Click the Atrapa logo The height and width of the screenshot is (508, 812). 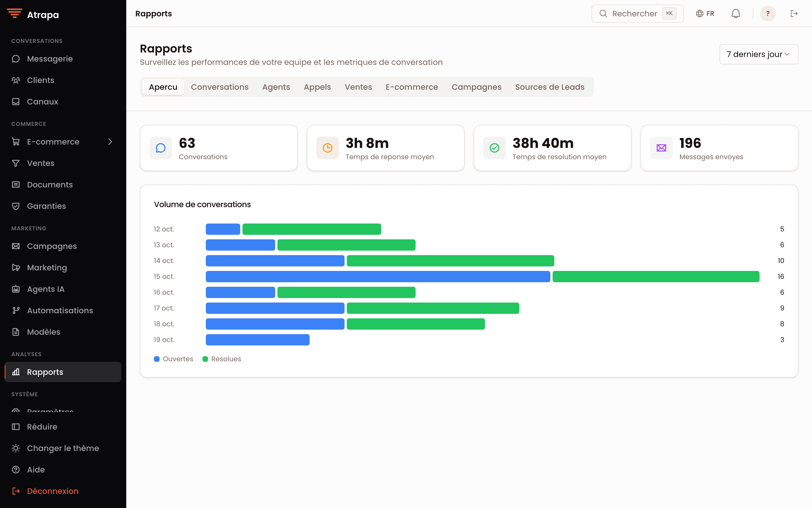[x=33, y=14]
